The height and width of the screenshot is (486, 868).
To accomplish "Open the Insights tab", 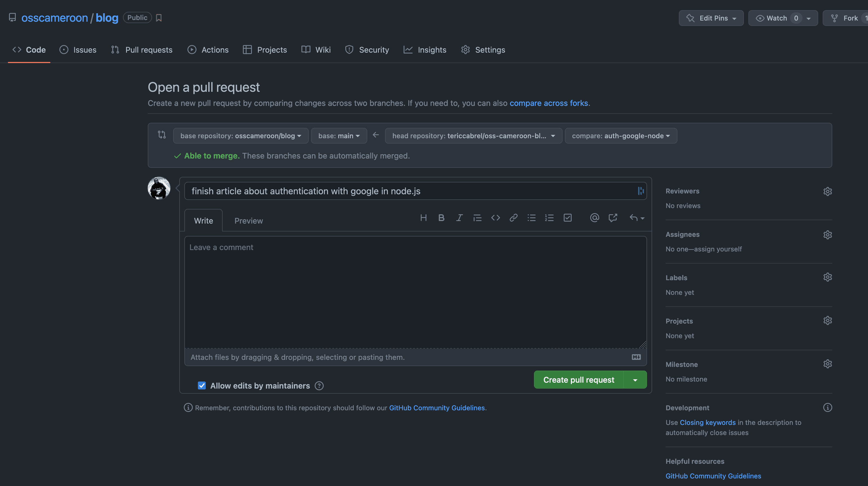I will pyautogui.click(x=425, y=50).
